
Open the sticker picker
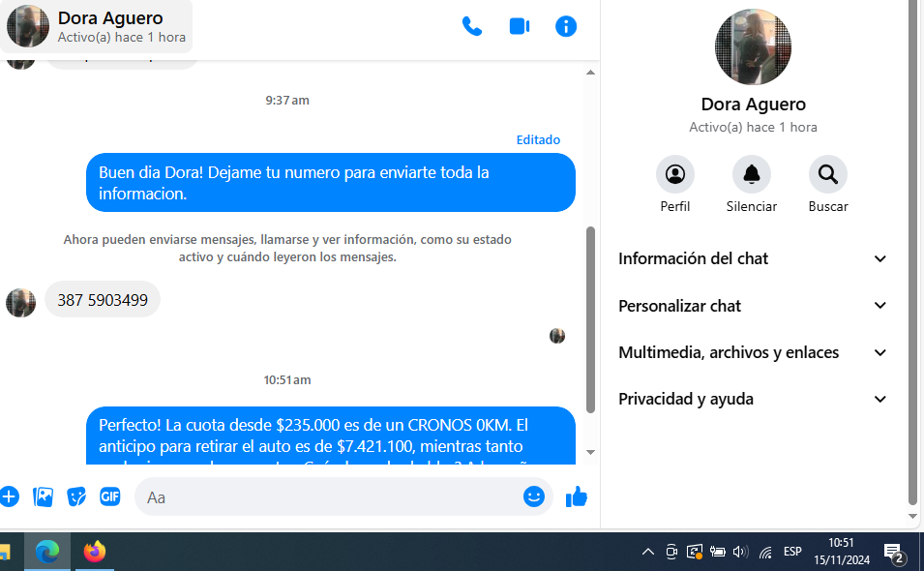click(76, 496)
